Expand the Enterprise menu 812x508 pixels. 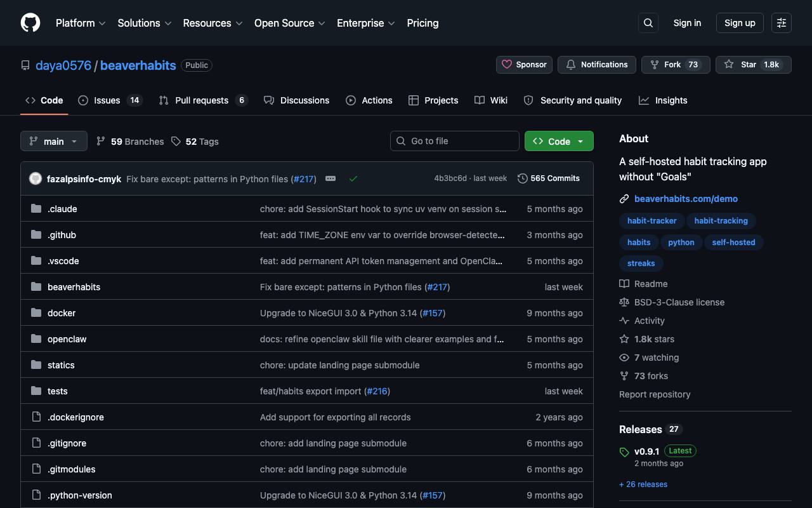pyautogui.click(x=366, y=23)
